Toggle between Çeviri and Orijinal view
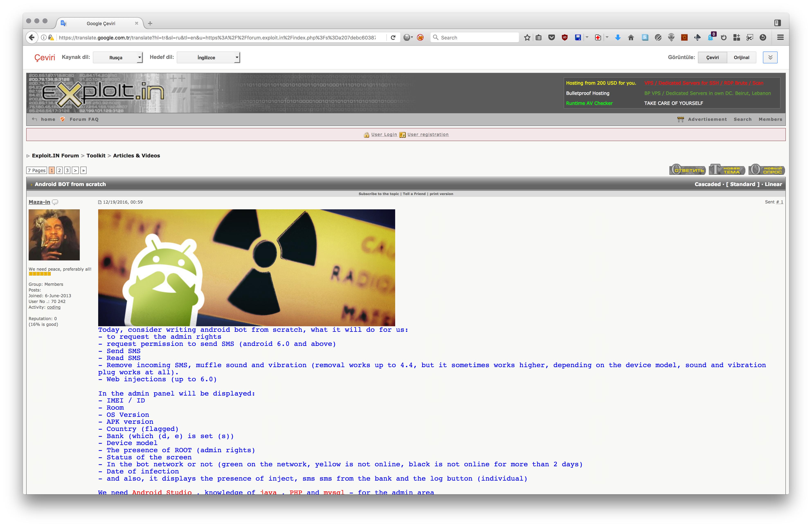812x527 pixels. pyautogui.click(x=742, y=57)
